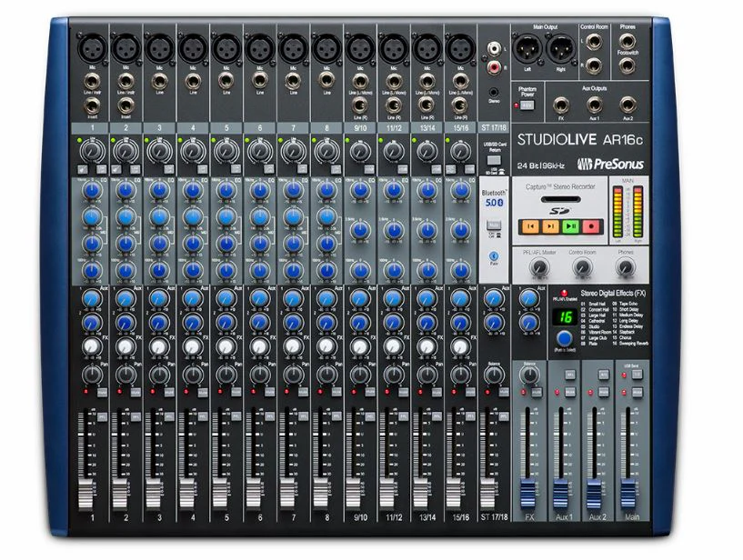The image size is (743, 560).
Task: Click channel 3 mid frequency EQ knob
Action: pos(159,217)
